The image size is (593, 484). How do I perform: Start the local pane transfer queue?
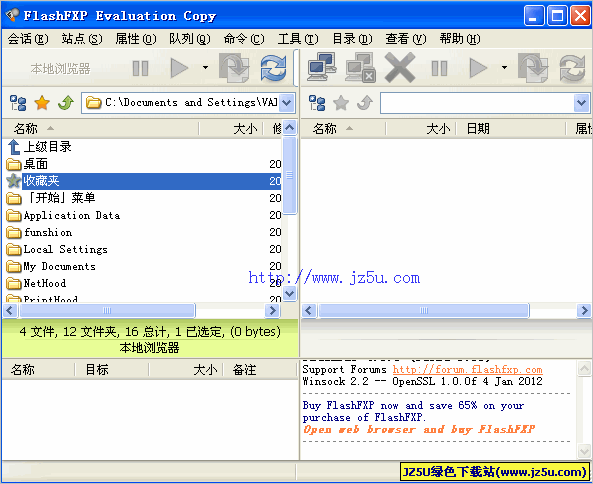point(179,68)
